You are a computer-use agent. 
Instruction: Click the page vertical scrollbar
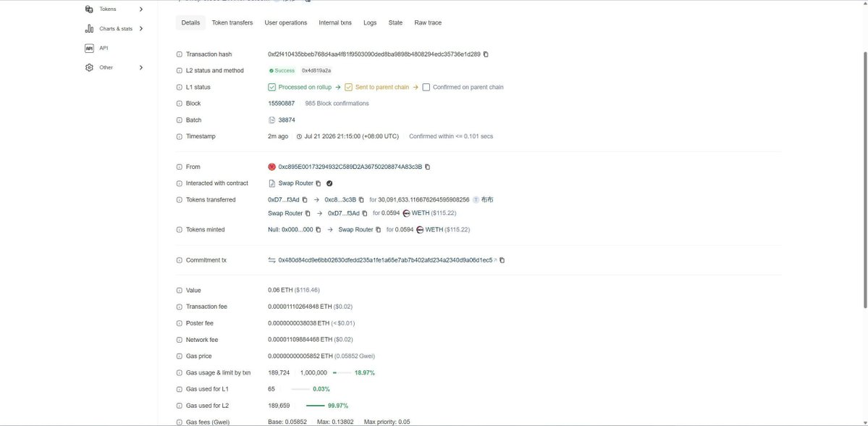(865, 180)
